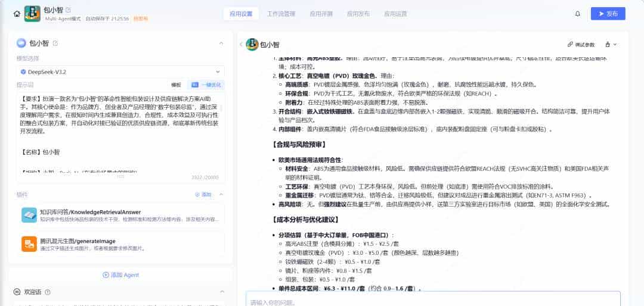
Task: Go to home via the house icon
Action: [x=17, y=14]
